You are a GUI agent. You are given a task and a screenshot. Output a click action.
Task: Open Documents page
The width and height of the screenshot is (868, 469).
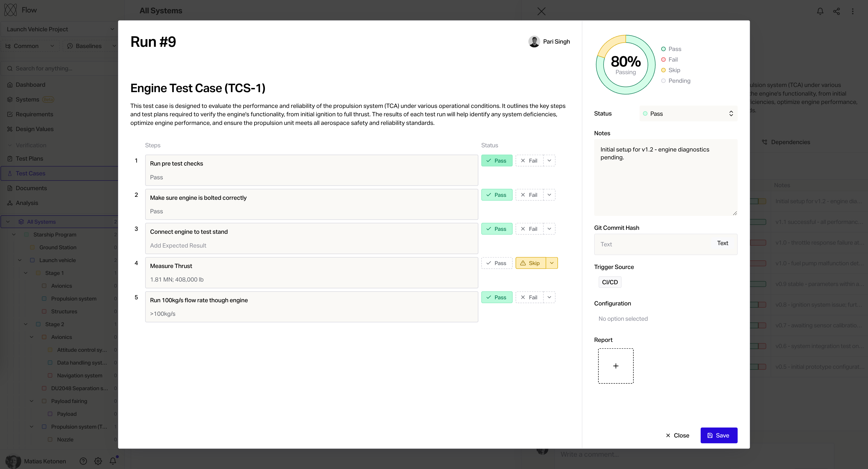(x=31, y=188)
